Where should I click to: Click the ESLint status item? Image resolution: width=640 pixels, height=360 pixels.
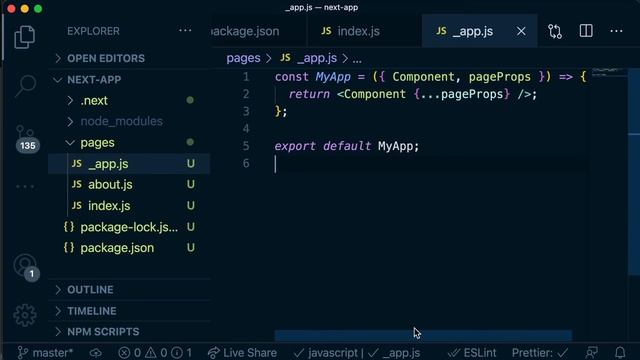point(472,353)
